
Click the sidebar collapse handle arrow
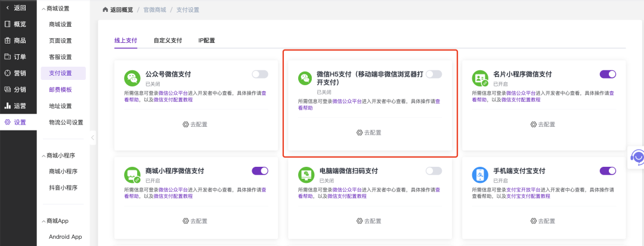(x=92, y=138)
